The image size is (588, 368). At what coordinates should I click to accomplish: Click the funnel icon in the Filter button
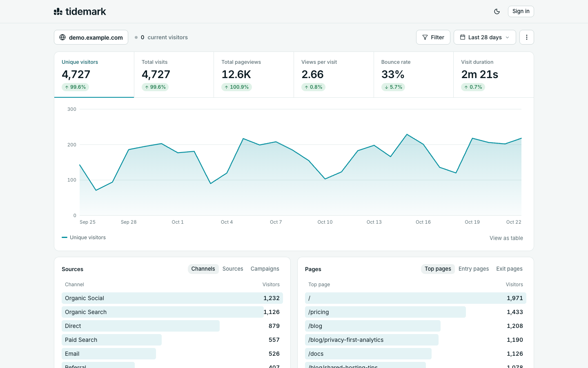pos(425,37)
